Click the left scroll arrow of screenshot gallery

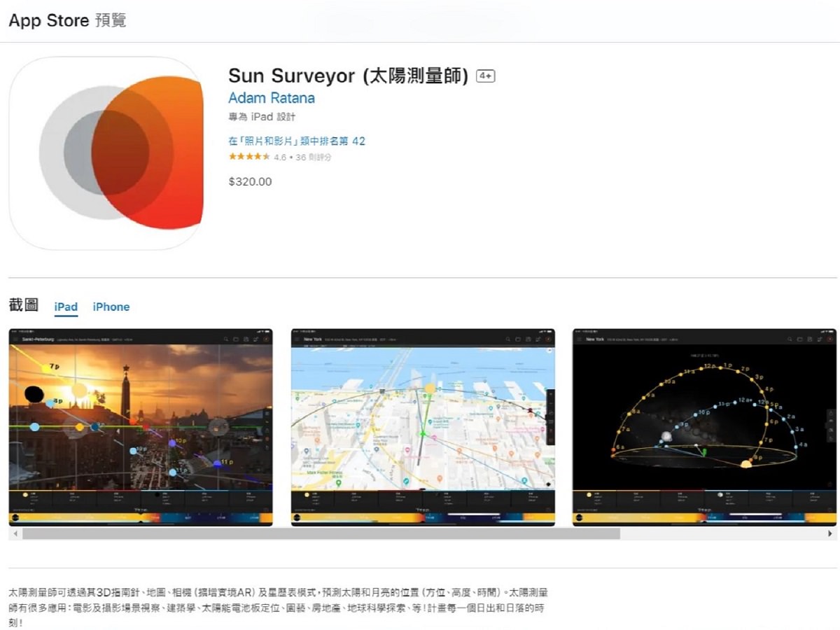coord(14,533)
